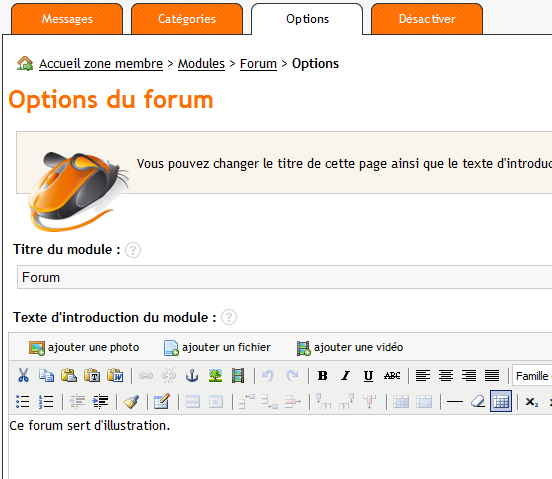Viewport: 552px width, 479px height.
Task: Align text left
Action: (423, 376)
